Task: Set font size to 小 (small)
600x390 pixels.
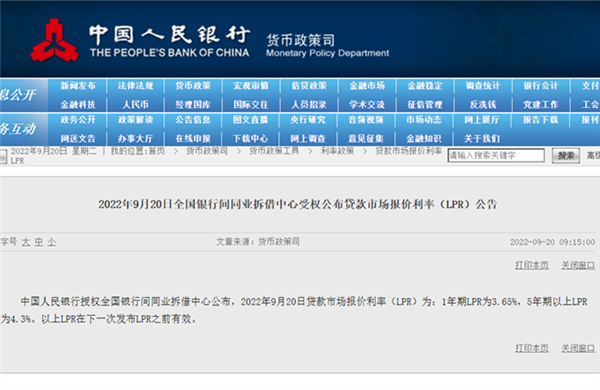Action: (x=52, y=242)
